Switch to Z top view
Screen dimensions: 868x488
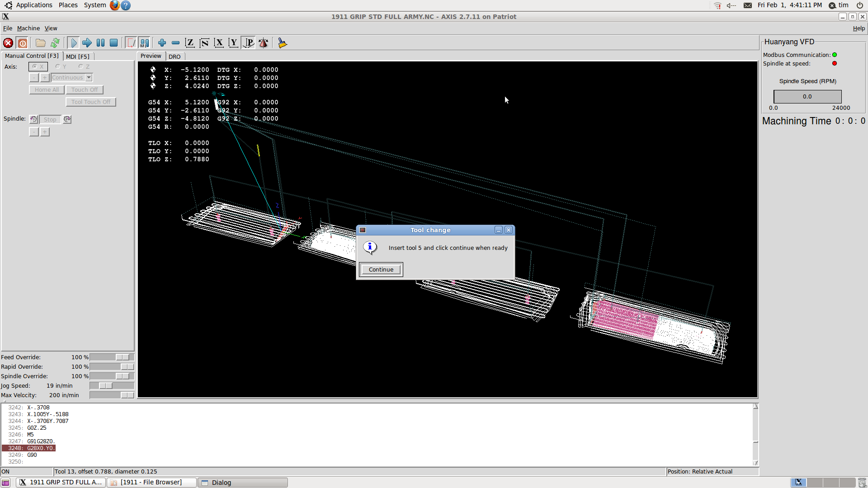pyautogui.click(x=190, y=43)
